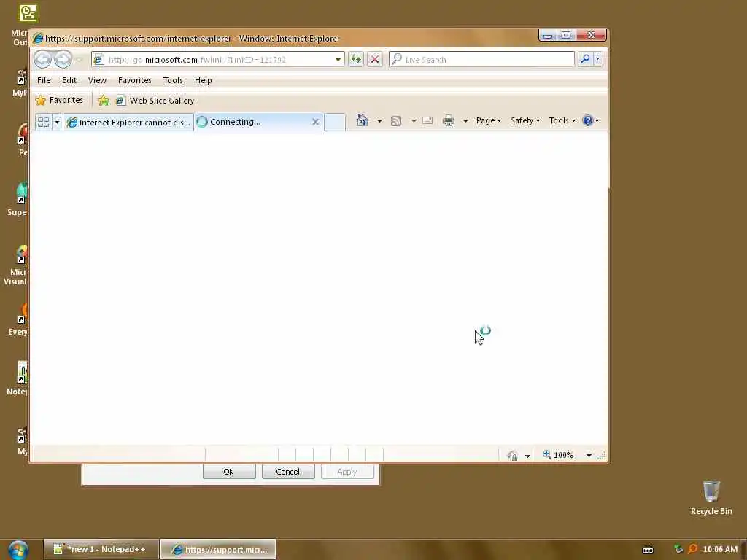Open the Help menu
Viewport: 747px width, 560px height.
tap(204, 80)
